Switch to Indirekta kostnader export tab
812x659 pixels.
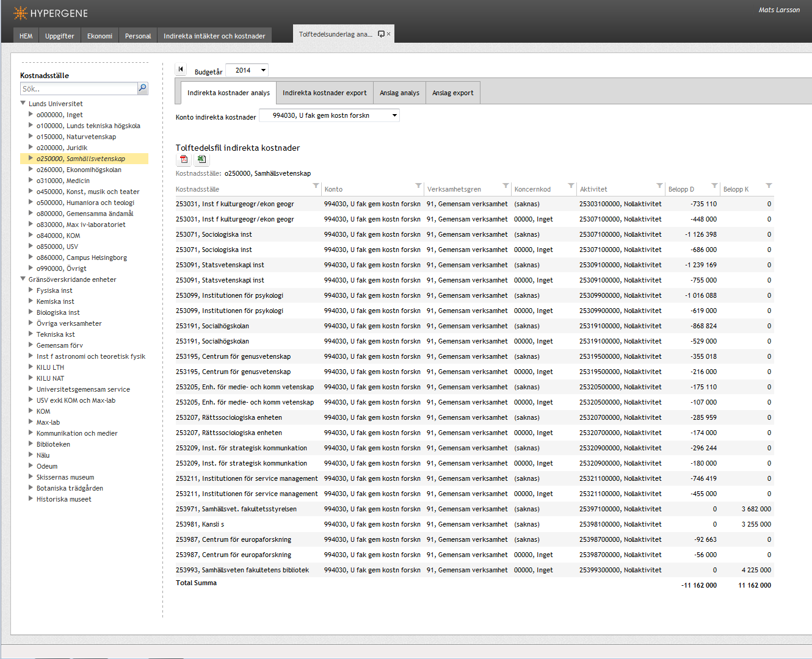[325, 93]
